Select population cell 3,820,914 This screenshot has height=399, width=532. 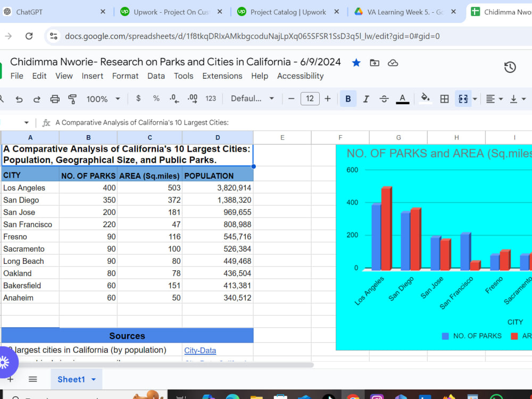pos(218,188)
